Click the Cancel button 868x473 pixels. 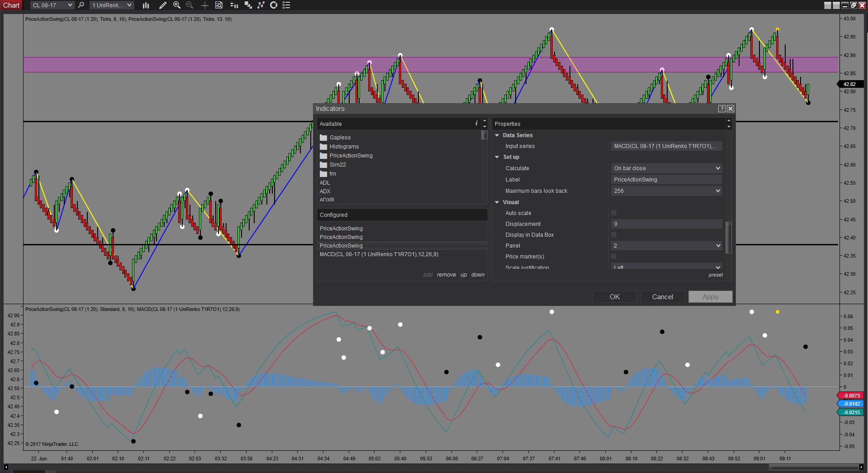(x=663, y=297)
